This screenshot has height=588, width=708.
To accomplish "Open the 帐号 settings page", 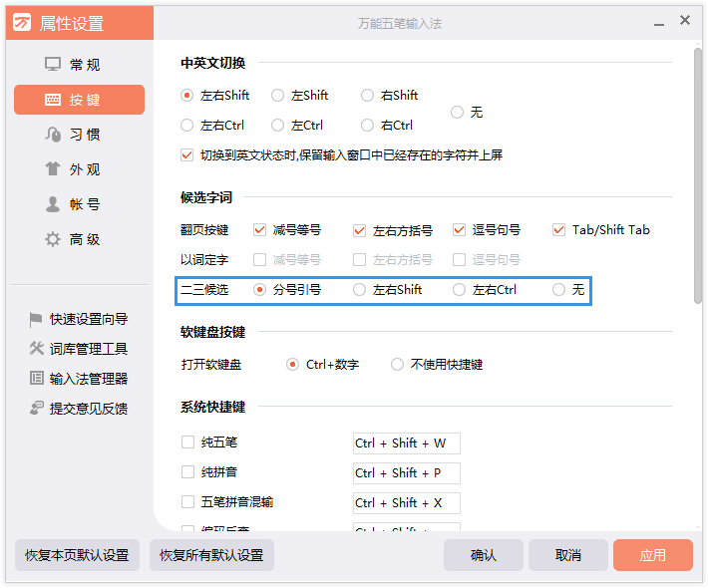I will [x=79, y=204].
